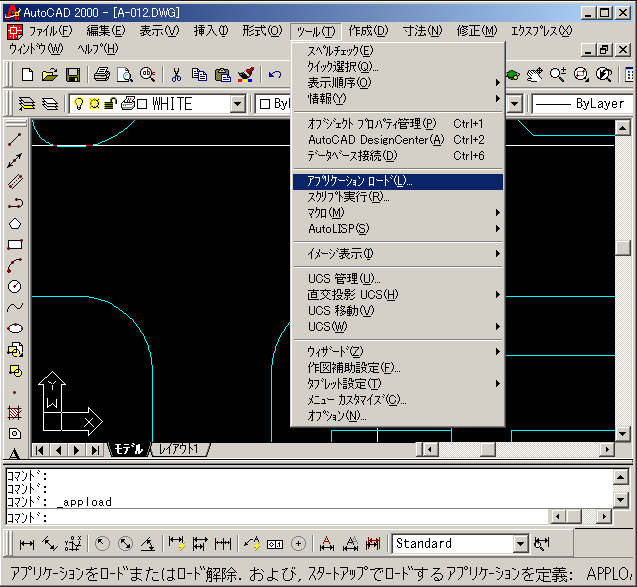Select the Hatch tool
The width and height of the screenshot is (637, 587).
pyautogui.click(x=15, y=413)
